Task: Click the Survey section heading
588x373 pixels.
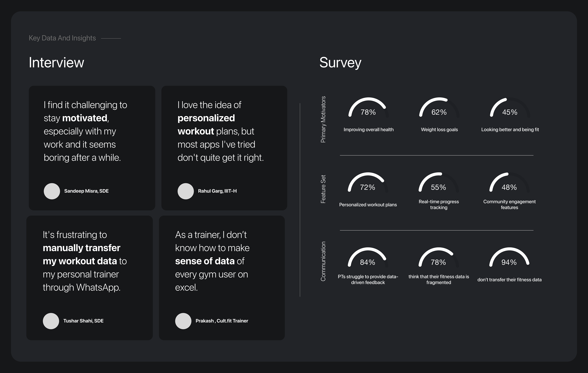Action: click(340, 62)
